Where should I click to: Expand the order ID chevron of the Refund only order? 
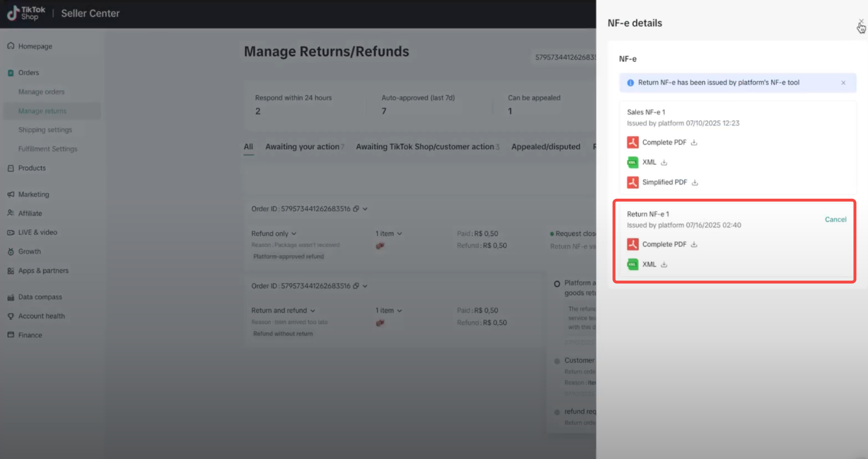(365, 209)
